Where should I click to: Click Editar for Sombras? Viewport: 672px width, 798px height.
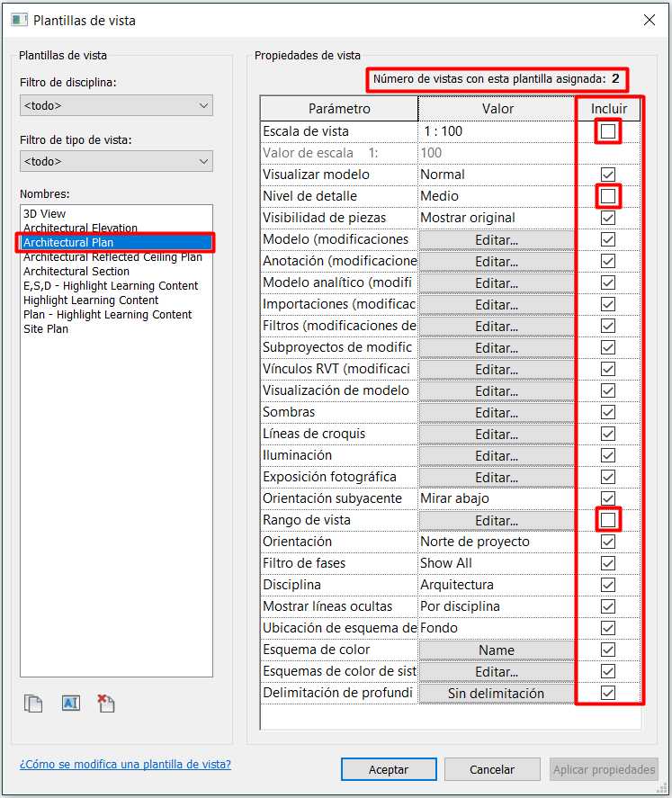497,412
